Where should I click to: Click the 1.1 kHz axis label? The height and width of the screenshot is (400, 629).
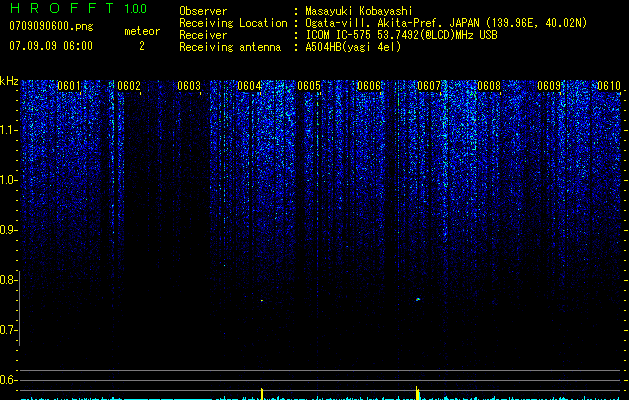[x=8, y=130]
